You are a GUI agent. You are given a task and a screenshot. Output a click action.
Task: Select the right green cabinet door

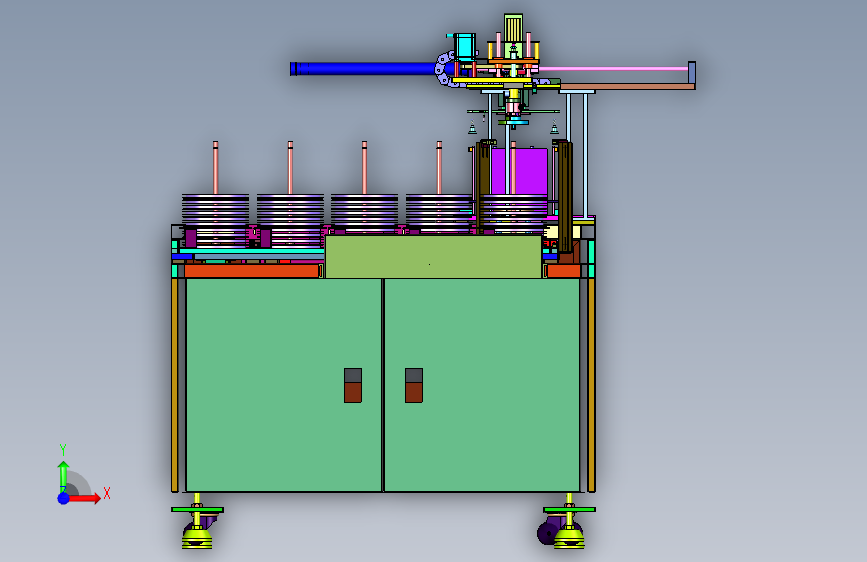pos(482,385)
